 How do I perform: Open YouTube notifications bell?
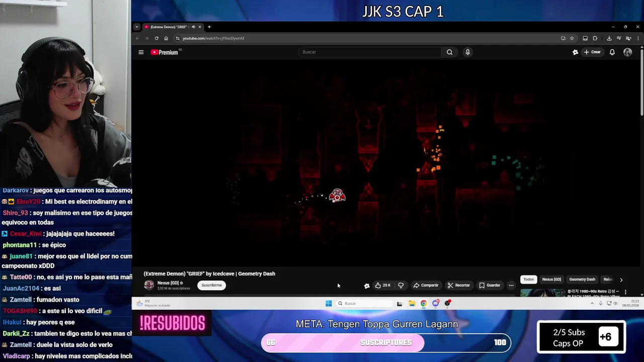[x=612, y=52]
